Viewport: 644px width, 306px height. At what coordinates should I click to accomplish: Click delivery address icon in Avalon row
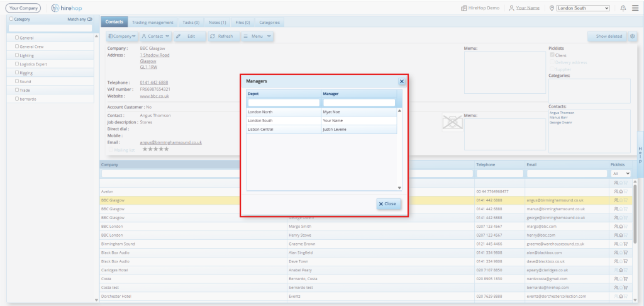coord(621,191)
